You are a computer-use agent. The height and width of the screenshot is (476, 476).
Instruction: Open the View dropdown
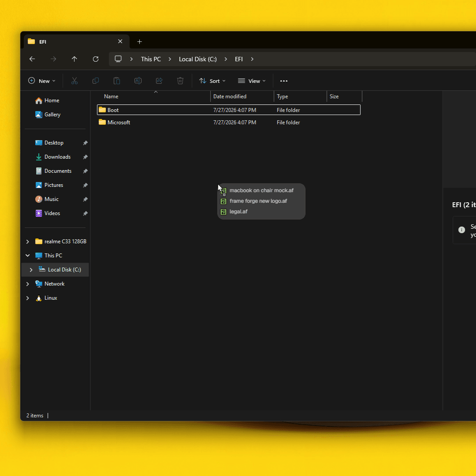[x=252, y=81]
